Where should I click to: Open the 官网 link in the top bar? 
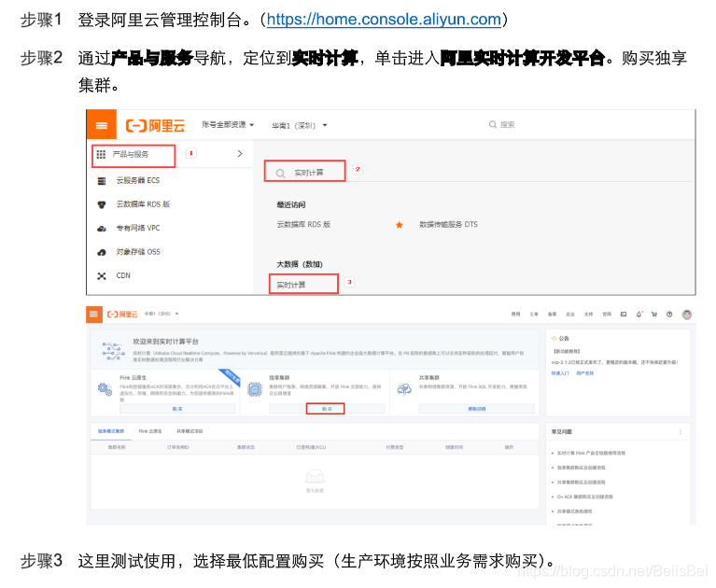(x=607, y=315)
